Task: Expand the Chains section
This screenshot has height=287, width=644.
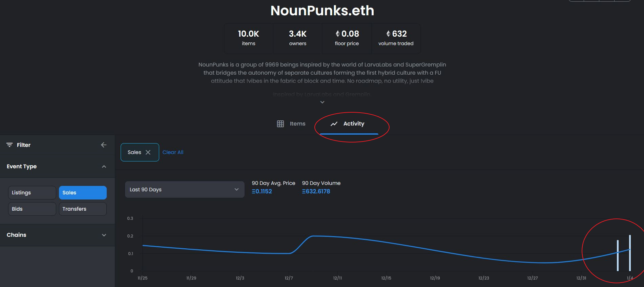Action: tap(104, 235)
